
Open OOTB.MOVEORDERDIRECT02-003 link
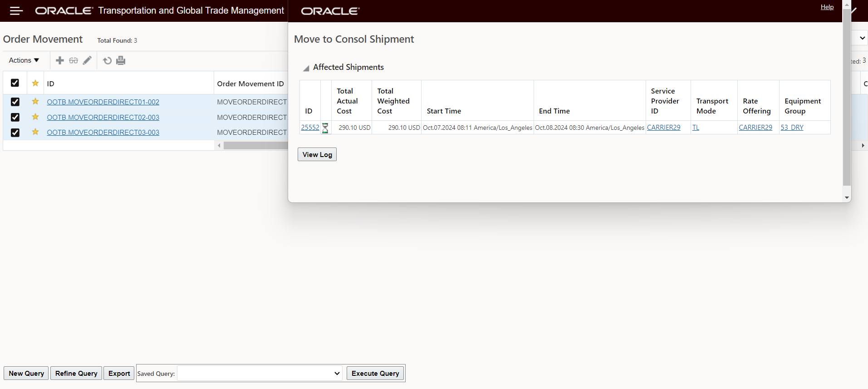click(x=103, y=118)
